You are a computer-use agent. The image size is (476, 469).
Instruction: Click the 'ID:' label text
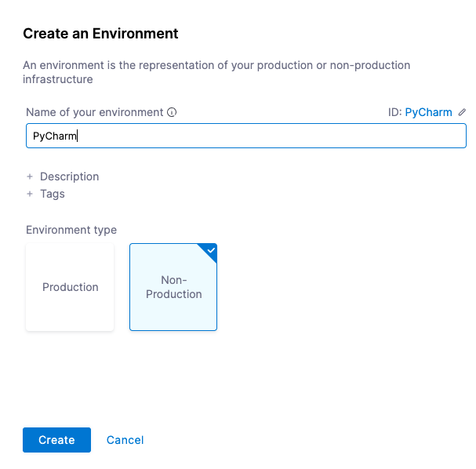pyautogui.click(x=394, y=112)
